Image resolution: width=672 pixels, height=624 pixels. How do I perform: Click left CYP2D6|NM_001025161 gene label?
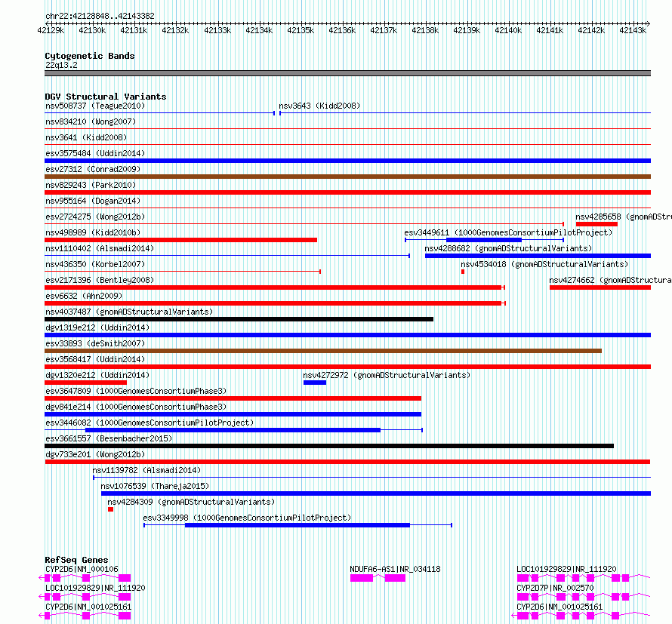pyautogui.click(x=88, y=607)
